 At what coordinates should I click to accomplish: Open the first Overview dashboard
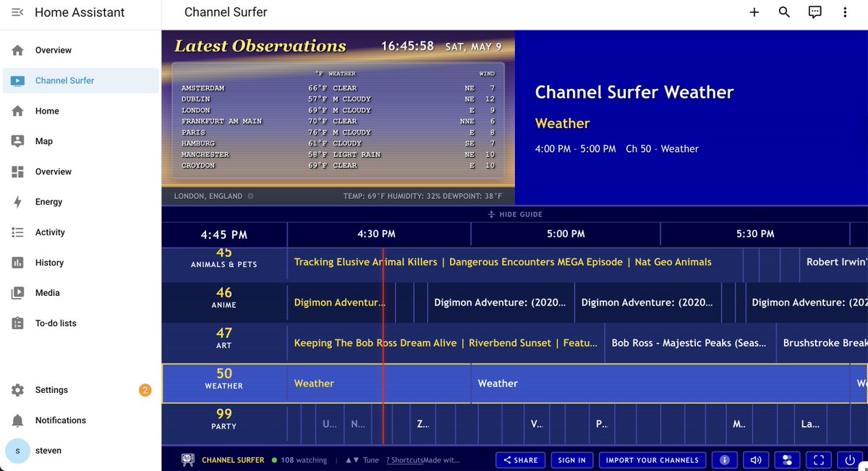pyautogui.click(x=80, y=50)
